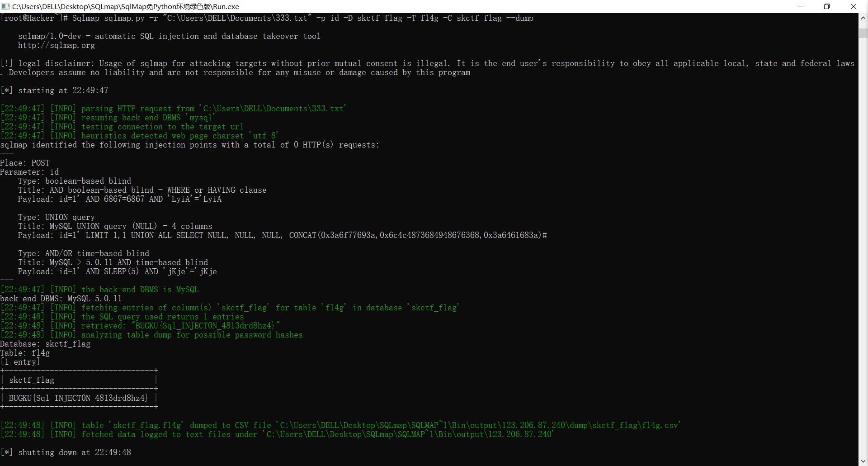Click the CSV dump file path line
868x466 pixels.
[340, 425]
